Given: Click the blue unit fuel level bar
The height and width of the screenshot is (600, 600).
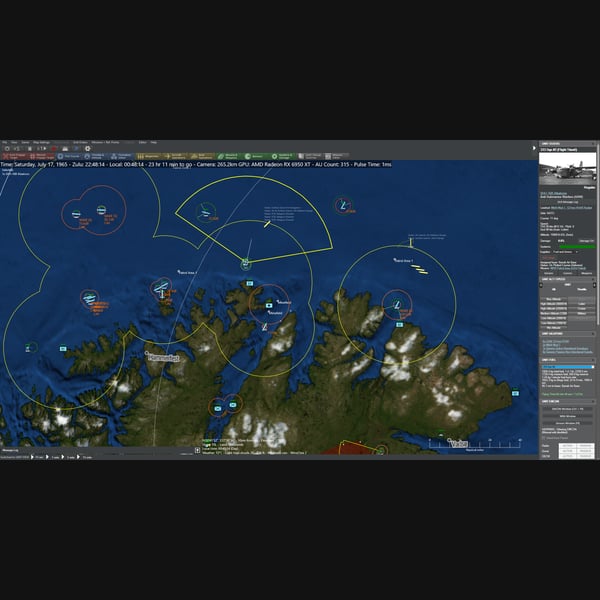Looking at the screenshot, I should (567, 367).
